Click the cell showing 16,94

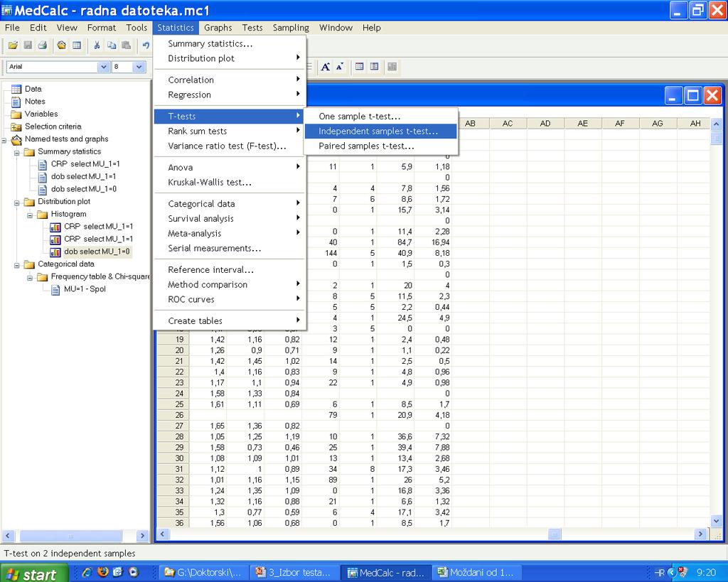pyautogui.click(x=432, y=242)
